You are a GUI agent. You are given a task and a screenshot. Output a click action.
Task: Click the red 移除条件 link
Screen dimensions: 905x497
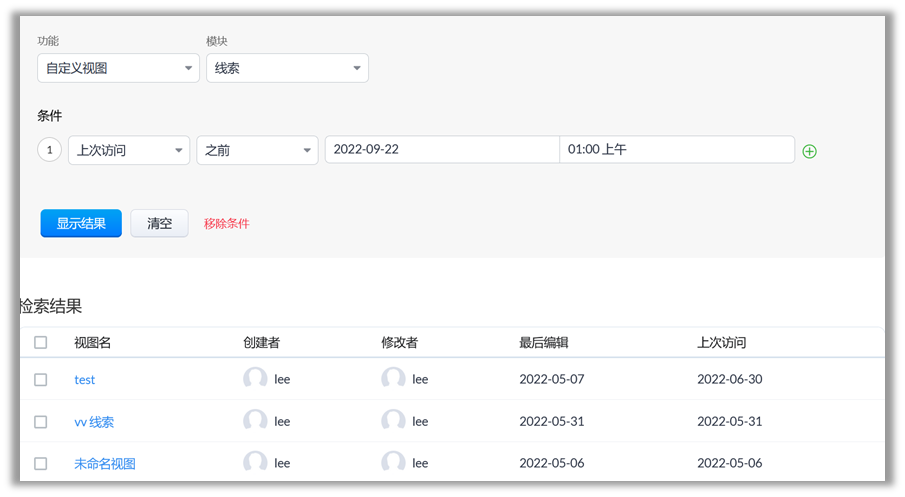(227, 224)
